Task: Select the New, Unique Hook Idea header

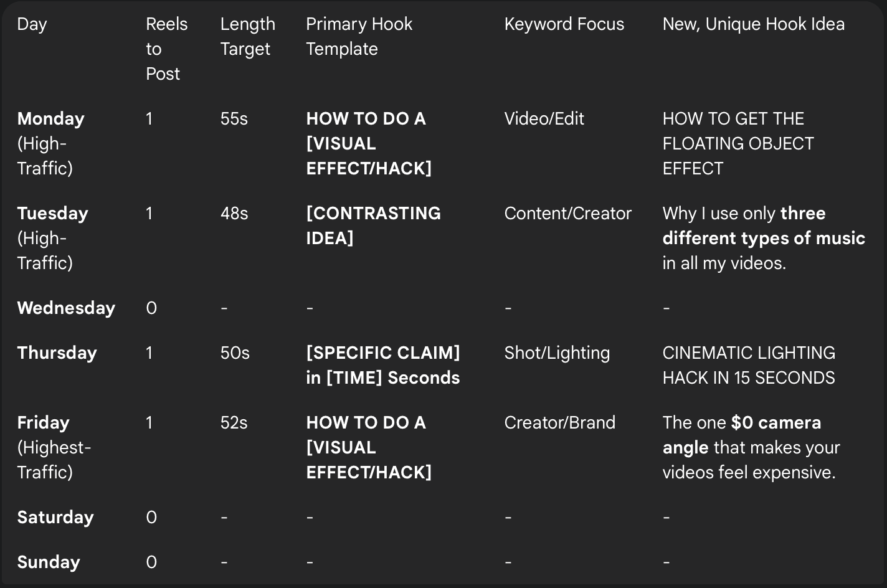Action: point(753,24)
